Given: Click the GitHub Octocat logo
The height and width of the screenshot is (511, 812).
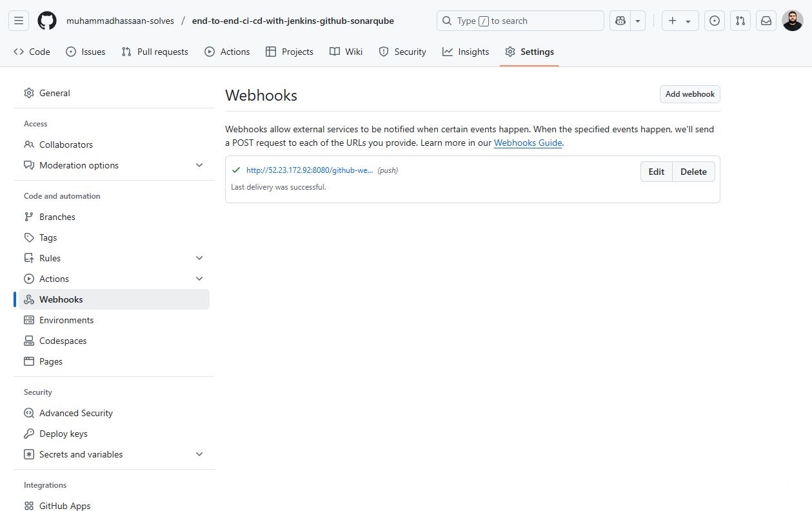Looking at the screenshot, I should tap(47, 21).
